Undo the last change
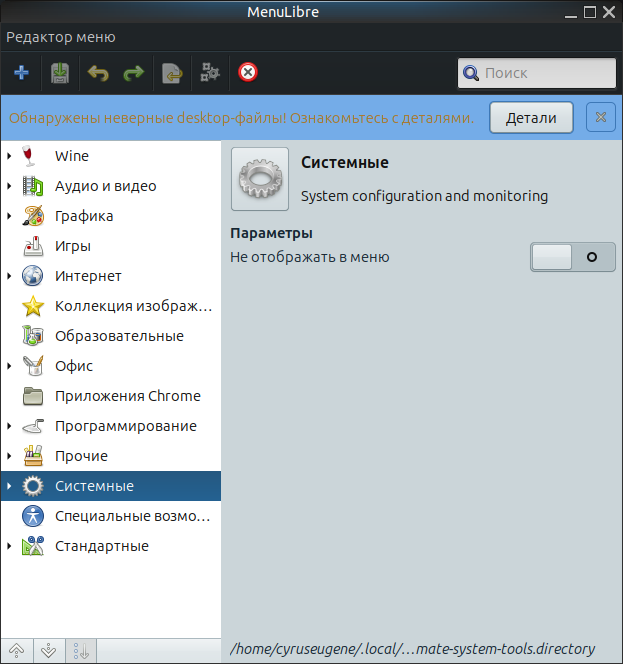 click(x=98, y=73)
